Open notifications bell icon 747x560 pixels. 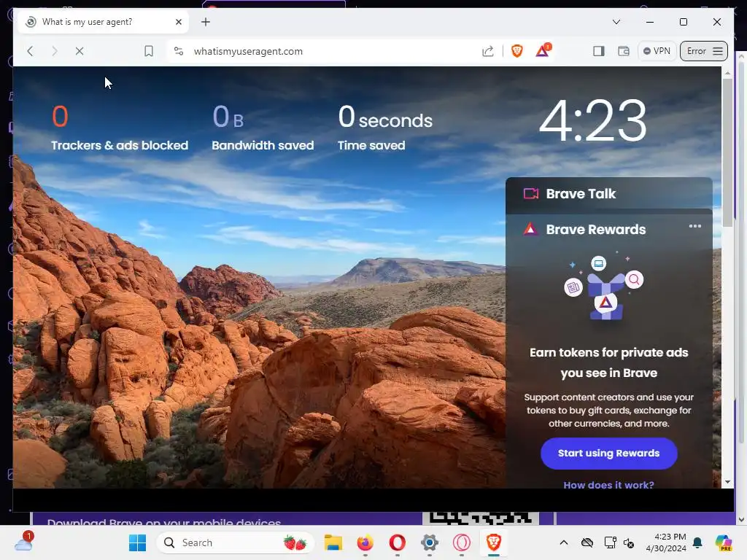coord(697,542)
